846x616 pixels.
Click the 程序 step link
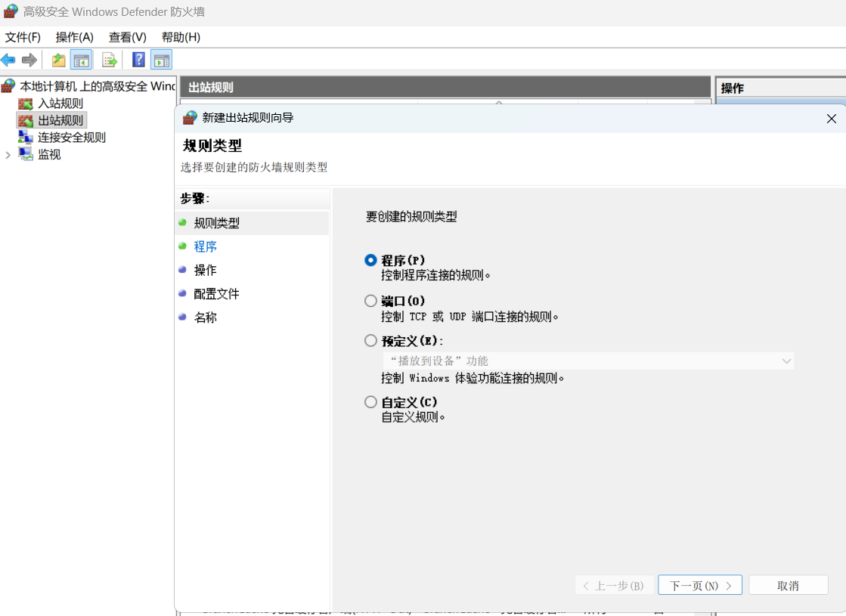point(205,246)
